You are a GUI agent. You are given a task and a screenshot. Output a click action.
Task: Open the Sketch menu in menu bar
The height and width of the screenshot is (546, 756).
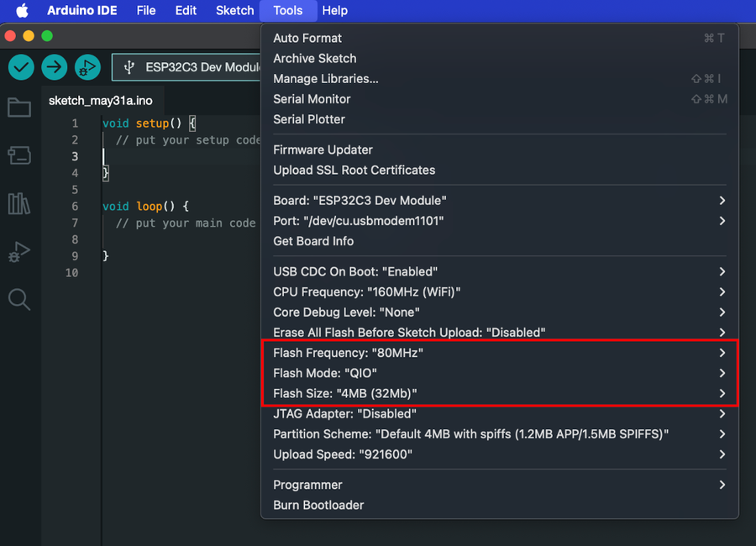234,11
